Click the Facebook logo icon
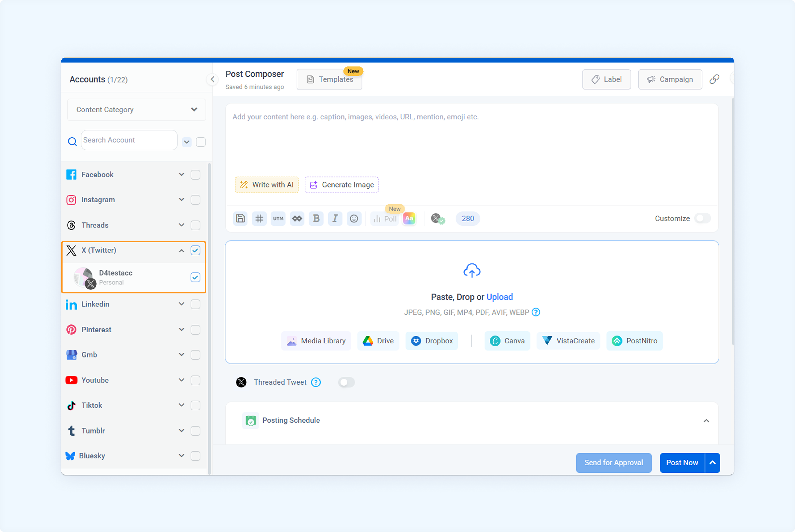The width and height of the screenshot is (795, 532). [71, 175]
